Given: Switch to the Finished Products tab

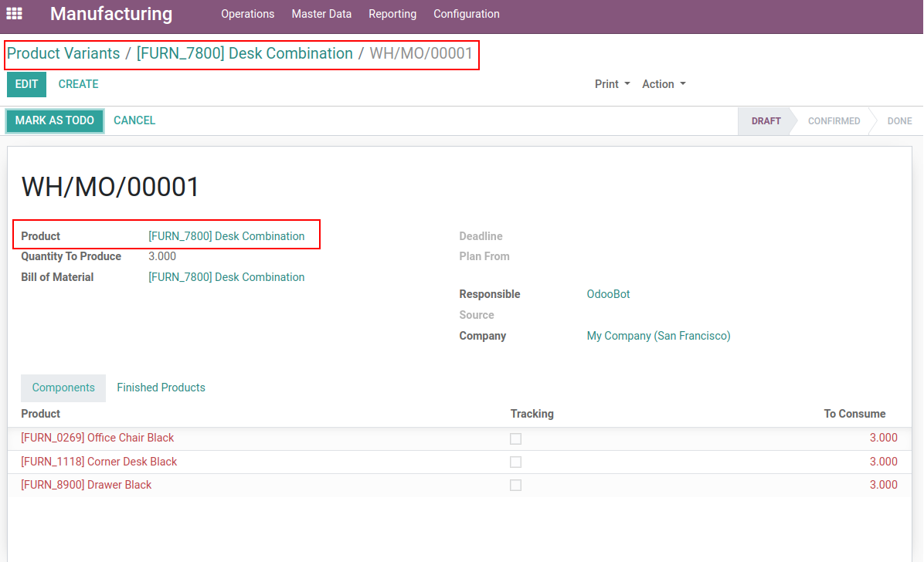Looking at the screenshot, I should [161, 388].
